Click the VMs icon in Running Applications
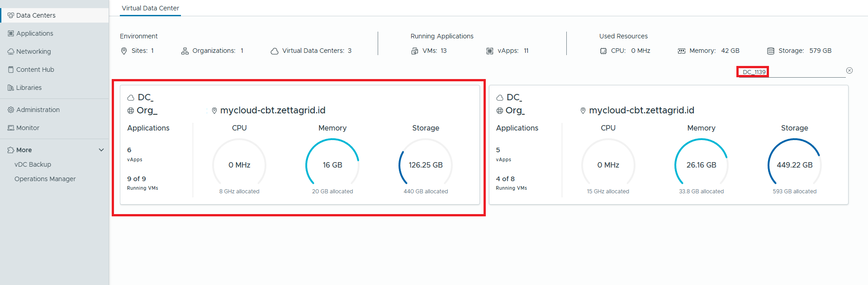Viewport: 868px width, 285px height. [x=415, y=51]
